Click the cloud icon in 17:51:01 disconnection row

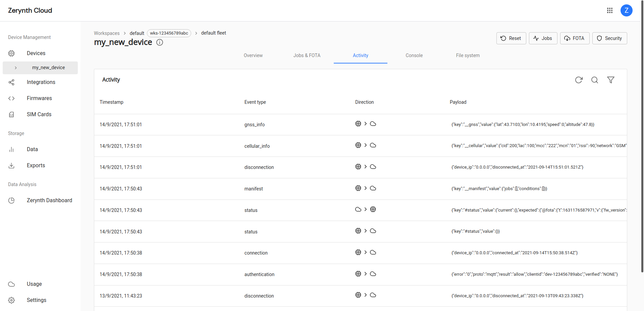[373, 167]
